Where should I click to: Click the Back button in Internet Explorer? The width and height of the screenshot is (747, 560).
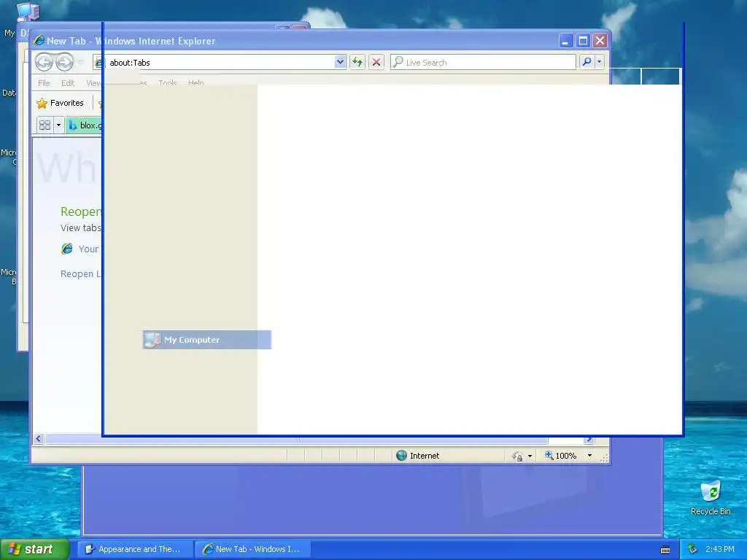pos(44,62)
